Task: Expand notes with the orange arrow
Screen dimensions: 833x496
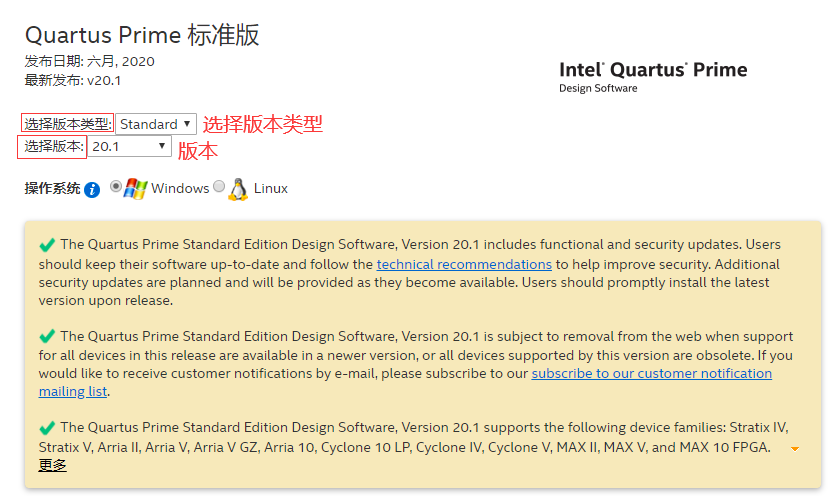Action: point(795,449)
